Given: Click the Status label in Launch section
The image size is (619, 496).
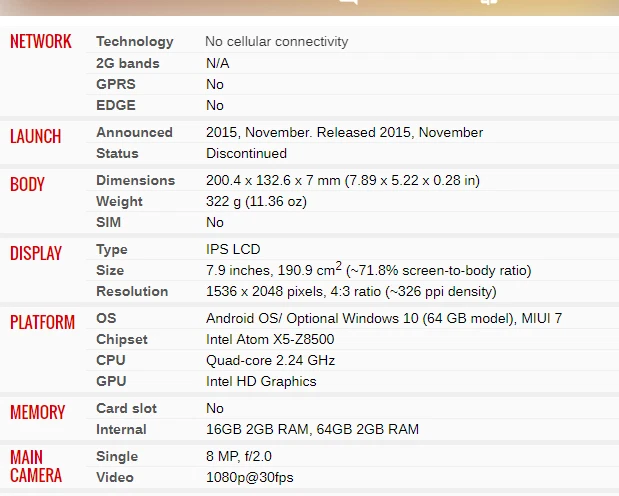Looking at the screenshot, I should [x=117, y=153].
